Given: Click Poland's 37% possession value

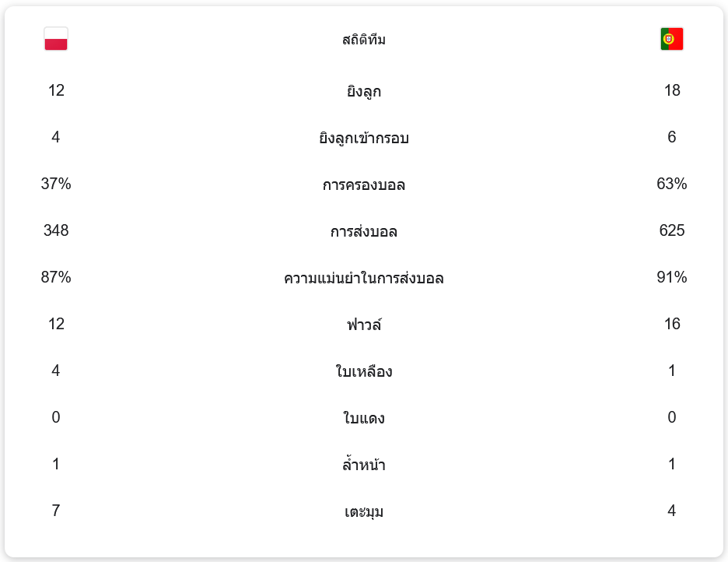Looking at the screenshot, I should 56,184.
